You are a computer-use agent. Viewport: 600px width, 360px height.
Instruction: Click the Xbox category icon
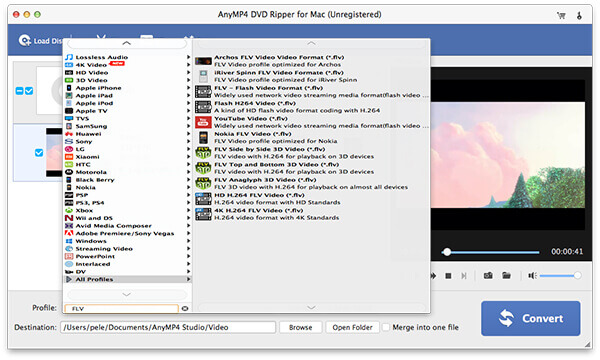pyautogui.click(x=69, y=210)
